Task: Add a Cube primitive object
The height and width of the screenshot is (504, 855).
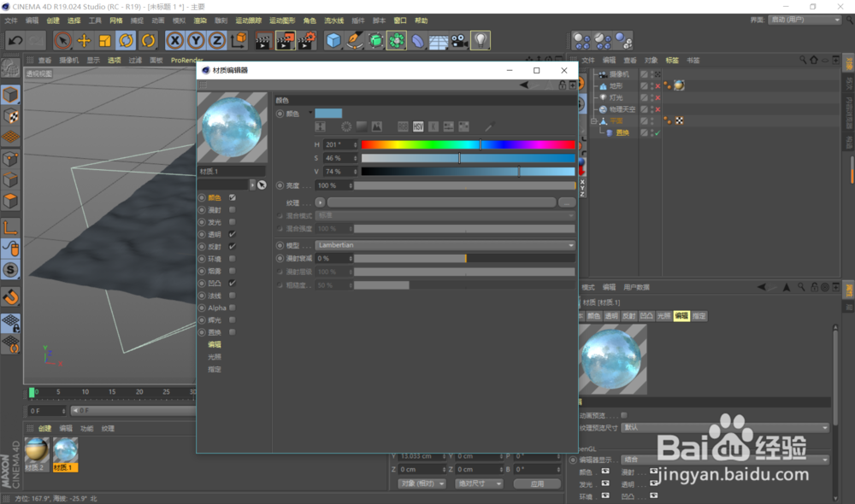Action: pos(333,40)
